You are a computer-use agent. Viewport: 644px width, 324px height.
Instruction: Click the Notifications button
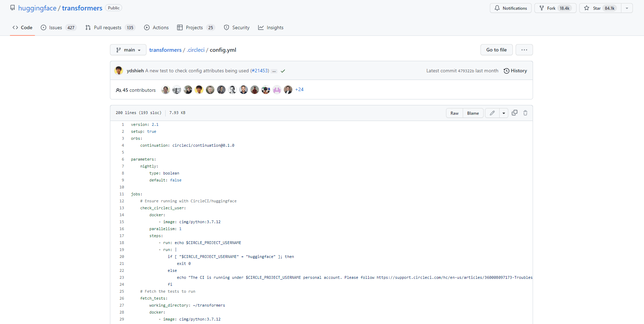point(510,8)
